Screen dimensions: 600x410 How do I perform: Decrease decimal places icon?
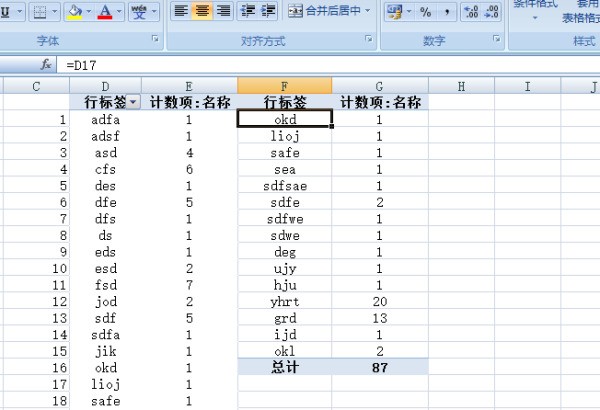click(491, 12)
